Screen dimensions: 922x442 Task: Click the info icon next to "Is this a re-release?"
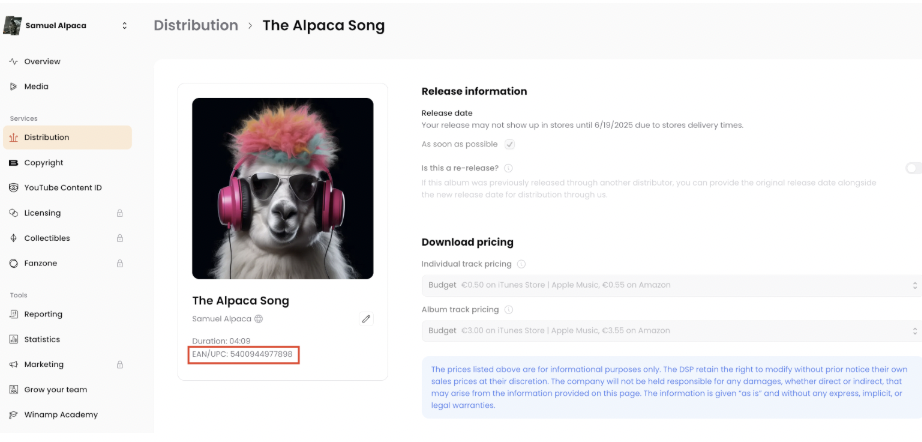pos(508,168)
